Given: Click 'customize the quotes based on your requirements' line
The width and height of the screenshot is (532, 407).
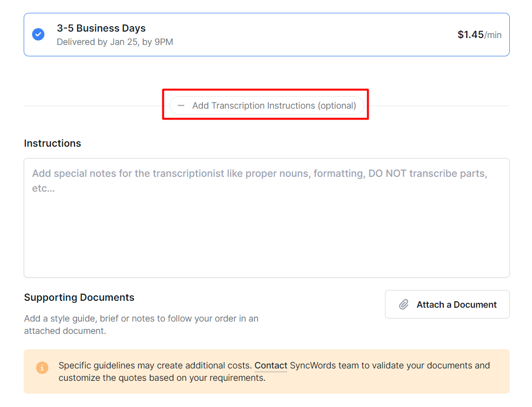Looking at the screenshot, I should tap(162, 378).
